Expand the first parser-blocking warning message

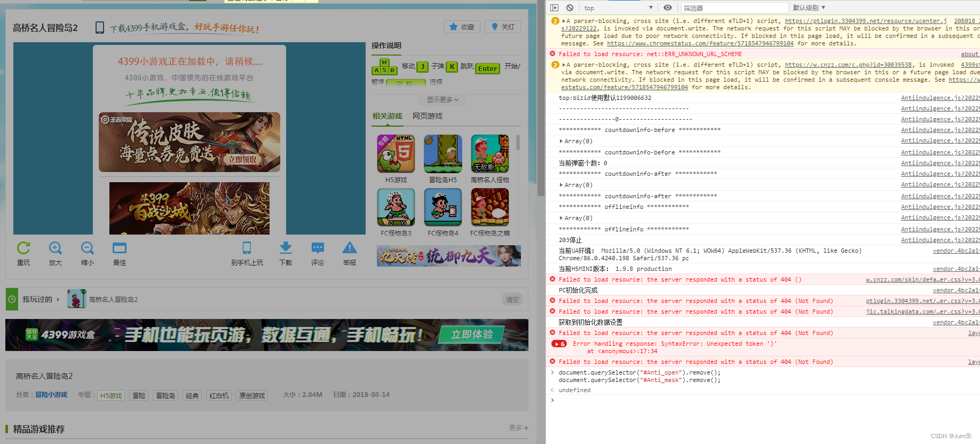coord(564,21)
